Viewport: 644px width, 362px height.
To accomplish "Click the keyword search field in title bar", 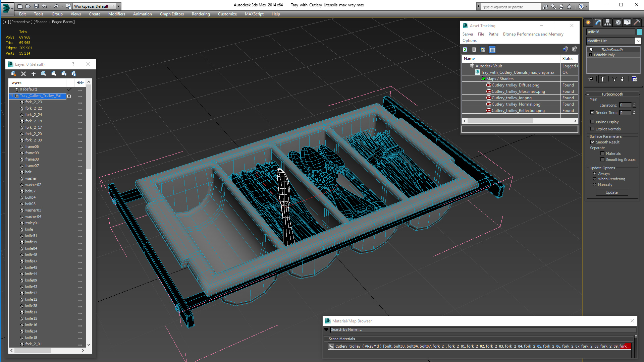I will click(511, 7).
